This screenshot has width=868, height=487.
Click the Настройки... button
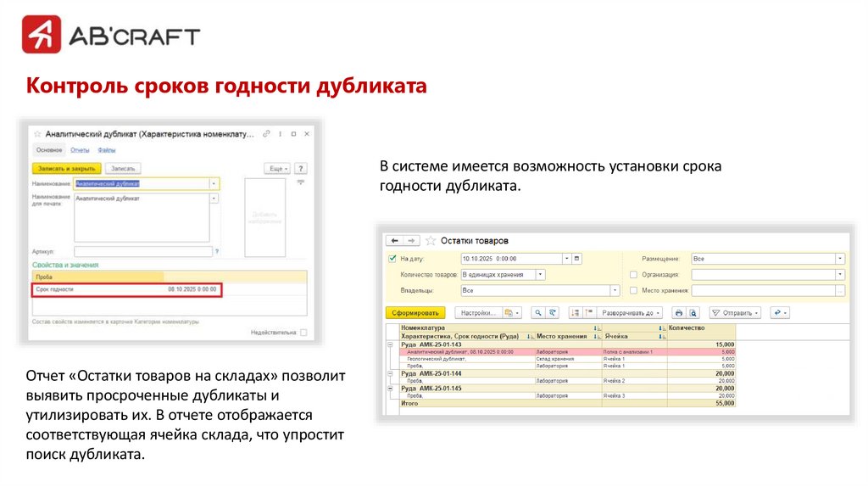(478, 313)
